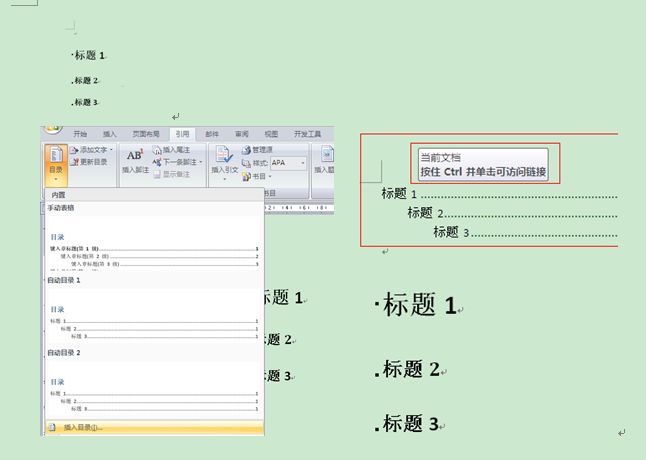
Task: Expand the 下一条脚注 dropdown arrow
Action: 201,162
